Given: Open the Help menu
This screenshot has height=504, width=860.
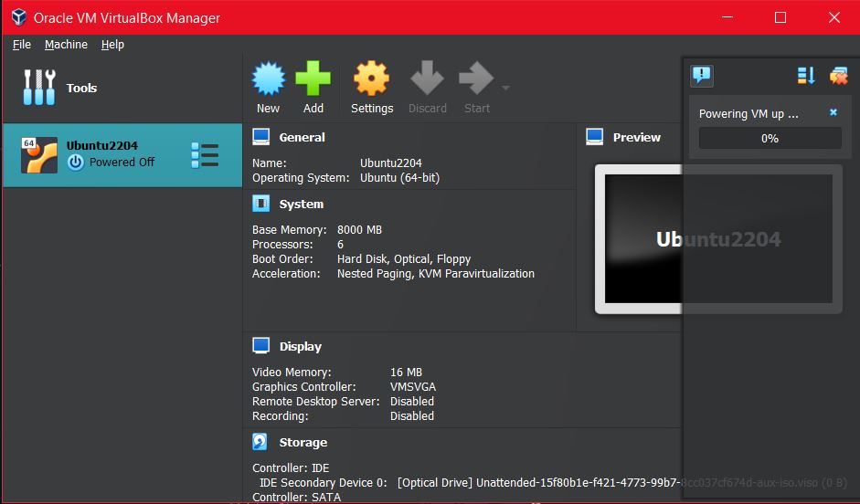Looking at the screenshot, I should (112, 45).
